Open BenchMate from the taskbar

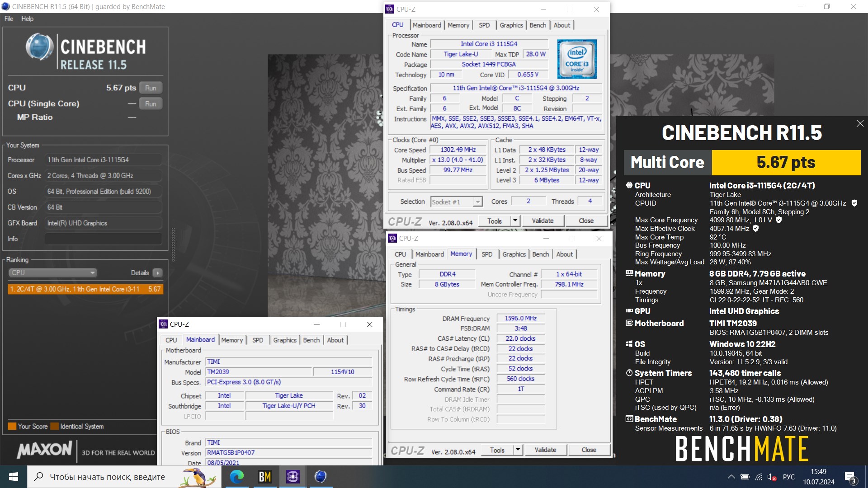(264, 477)
